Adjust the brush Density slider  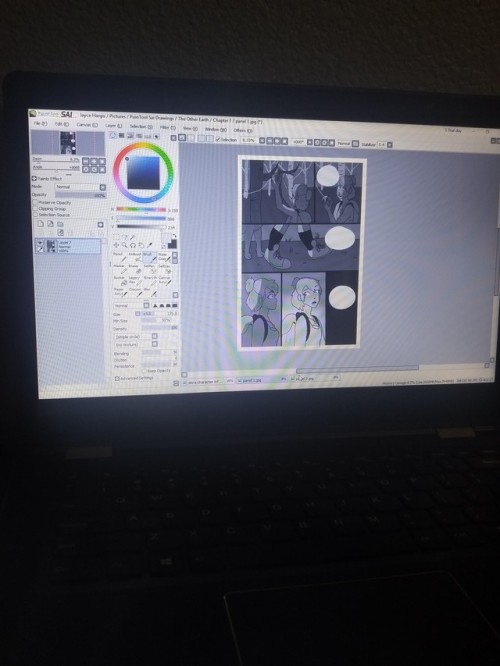[159, 328]
